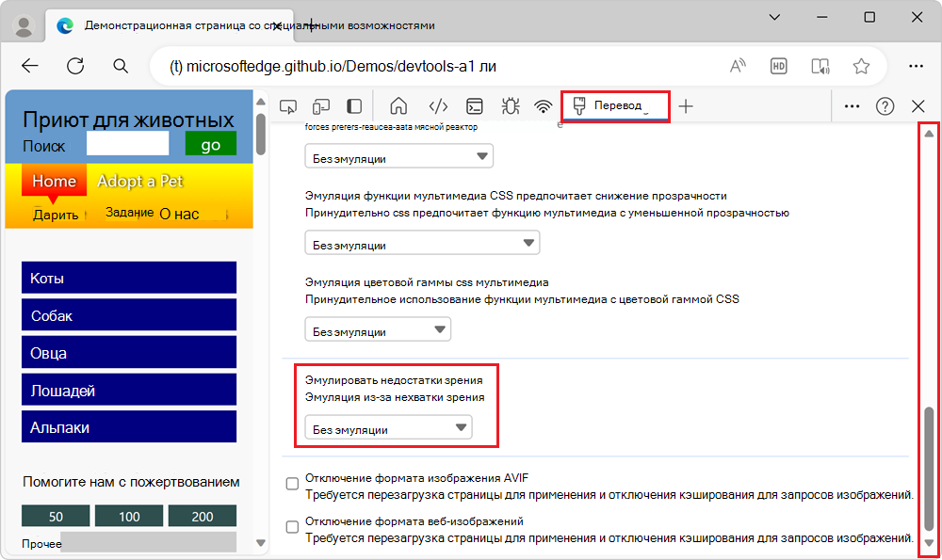Open the tab list chevron in title bar

pyautogui.click(x=775, y=17)
